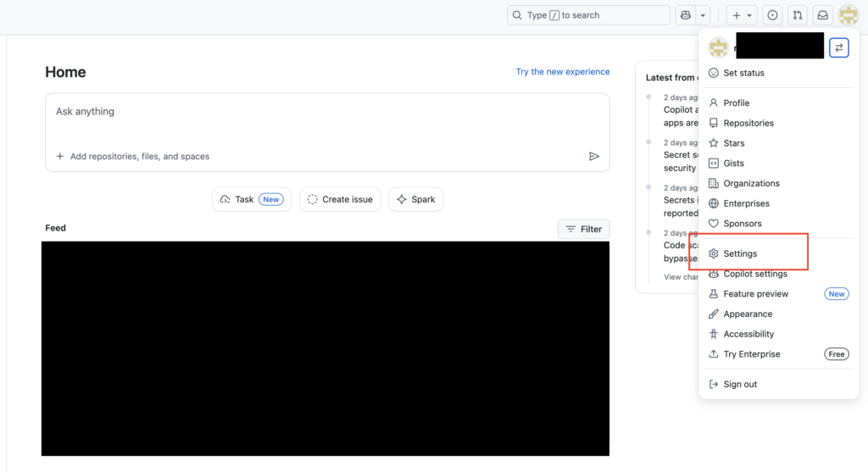Open the Issues icon in header
Screen dimensions: 868x472
coord(772,15)
